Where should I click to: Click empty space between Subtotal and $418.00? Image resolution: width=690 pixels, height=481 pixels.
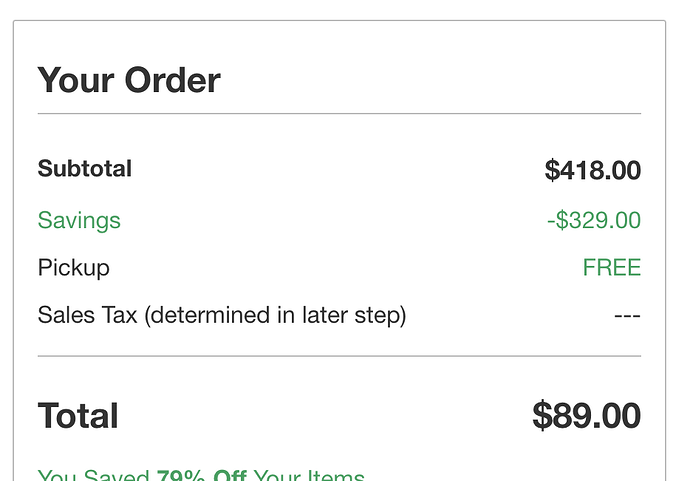coord(338,169)
